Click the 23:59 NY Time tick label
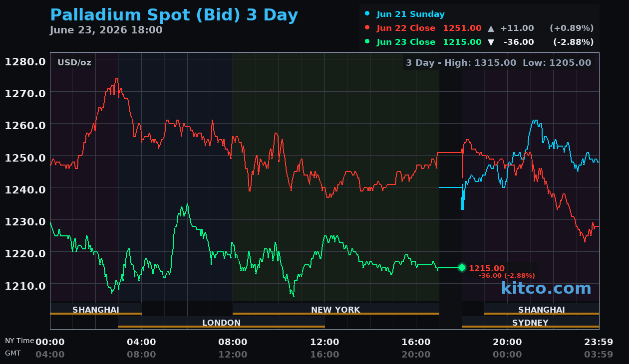Image resolution: width=629 pixels, height=364 pixels. pos(599,342)
